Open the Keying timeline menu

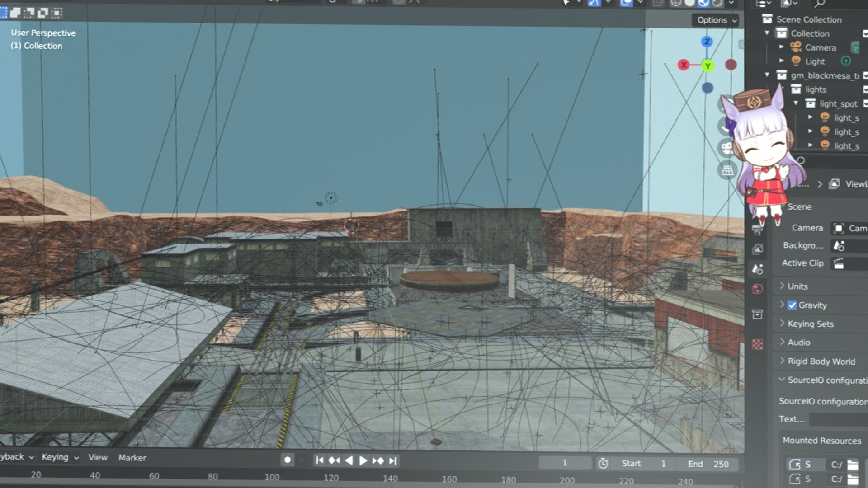60,457
